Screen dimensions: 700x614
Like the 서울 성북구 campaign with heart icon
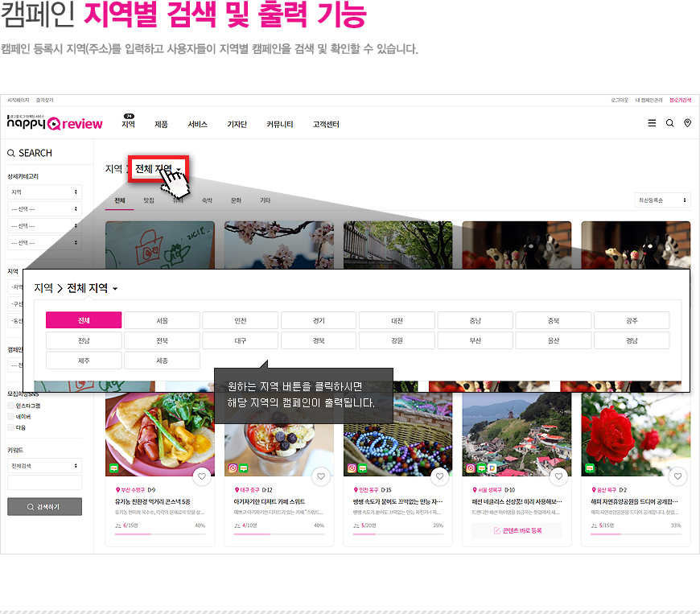tap(558, 476)
